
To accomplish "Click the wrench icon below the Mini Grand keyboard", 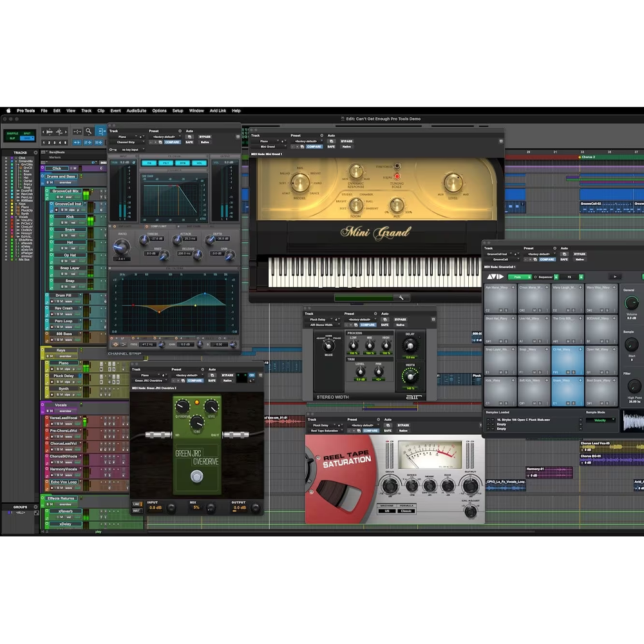I will 399,298.
